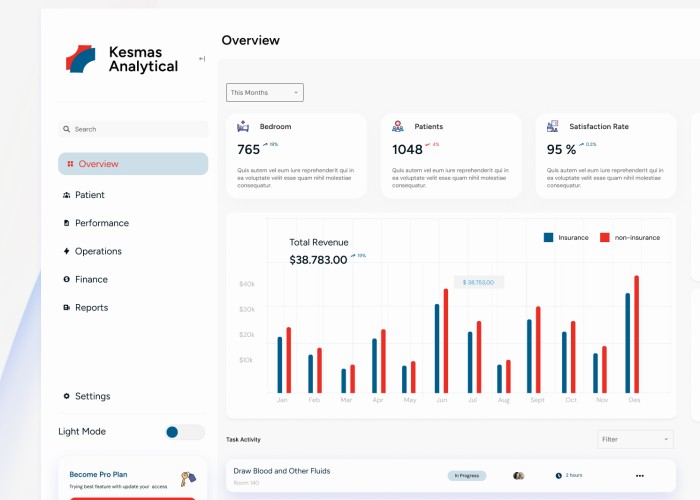Collapse the sidebar using the arrow icon
700x500 pixels.
click(x=202, y=59)
